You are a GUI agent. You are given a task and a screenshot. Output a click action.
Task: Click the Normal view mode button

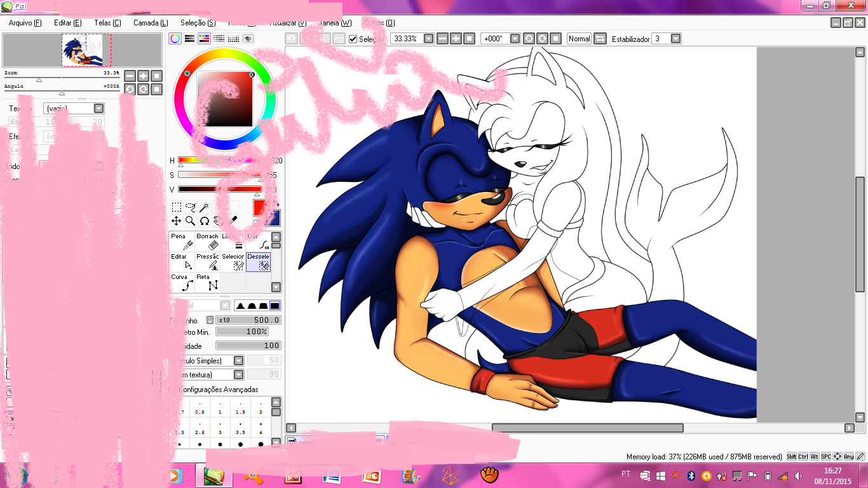(579, 39)
